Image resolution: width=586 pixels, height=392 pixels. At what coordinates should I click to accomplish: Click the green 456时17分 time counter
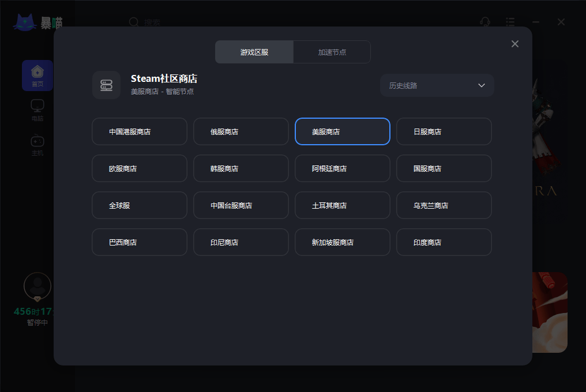[37, 311]
